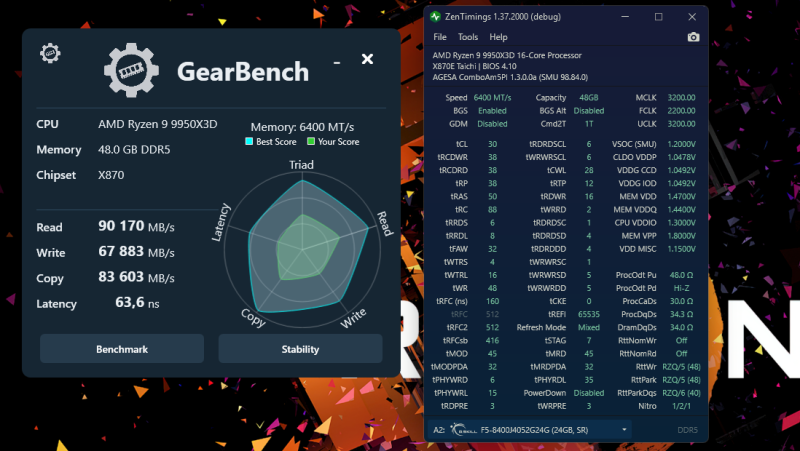
Task: Click the UCLK 3200.00 value
Action: click(x=681, y=124)
